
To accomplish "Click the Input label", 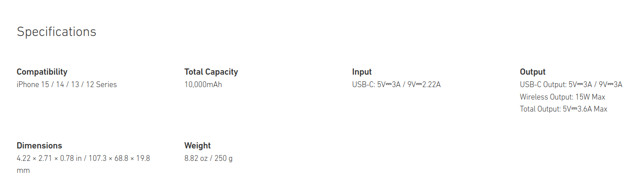I will pos(362,72).
